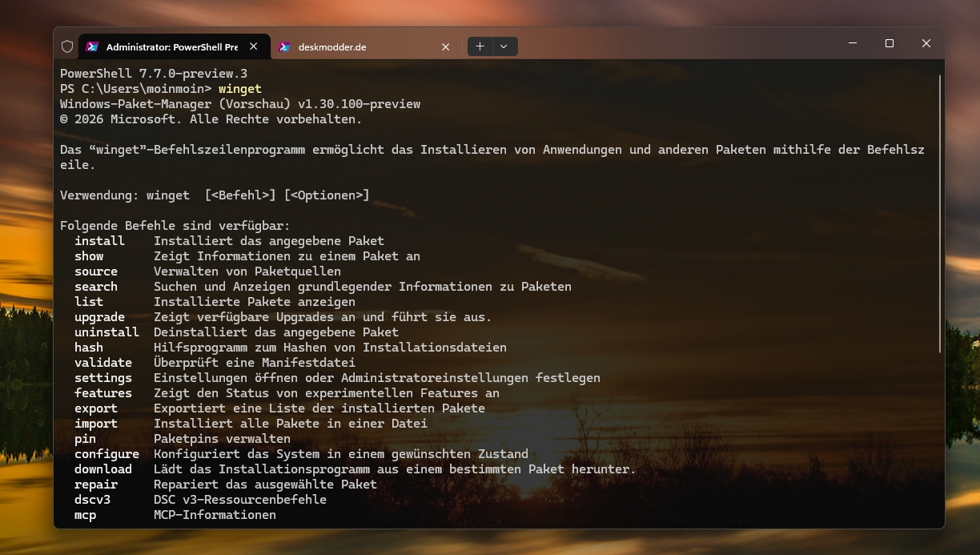Click 'Repariert das ausgewählte Paket' description

tap(265, 485)
